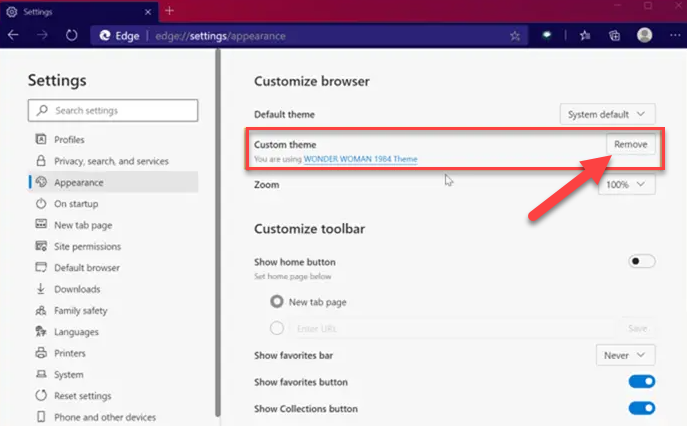
Task: Disable the Show favorites button switch
Action: click(641, 381)
